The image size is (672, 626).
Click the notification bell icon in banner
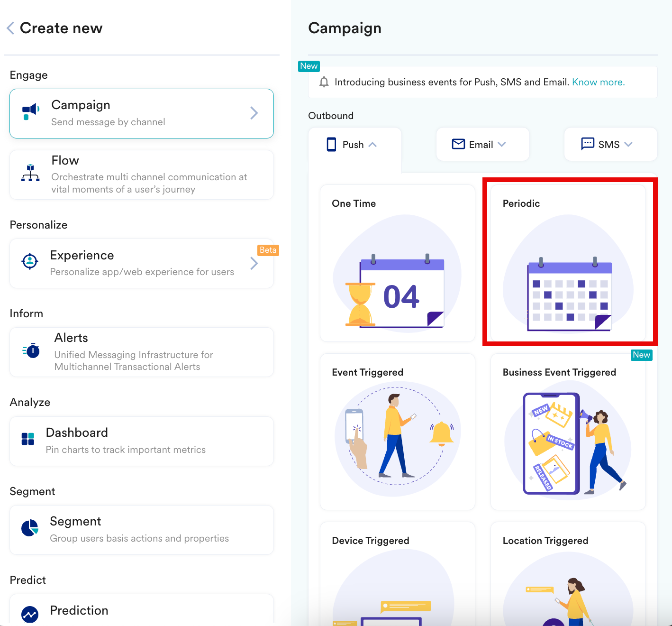coord(324,82)
